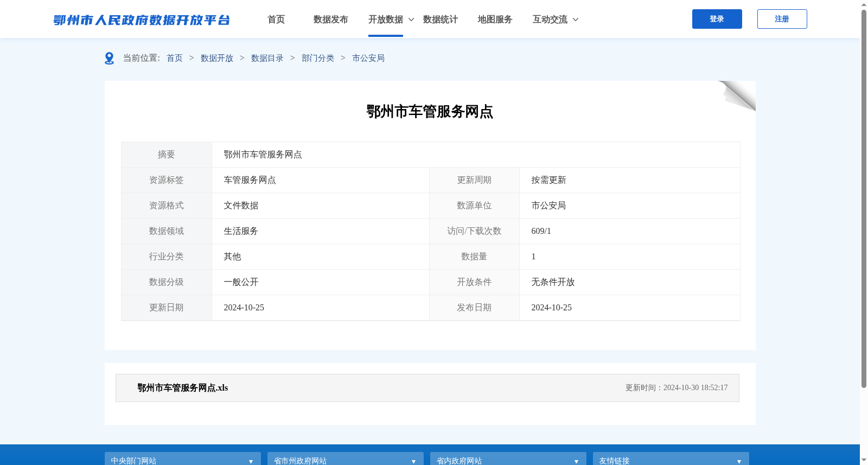
Task: Click the 更新时间 2024-10-30 18:52:17 text
Action: tap(676, 388)
